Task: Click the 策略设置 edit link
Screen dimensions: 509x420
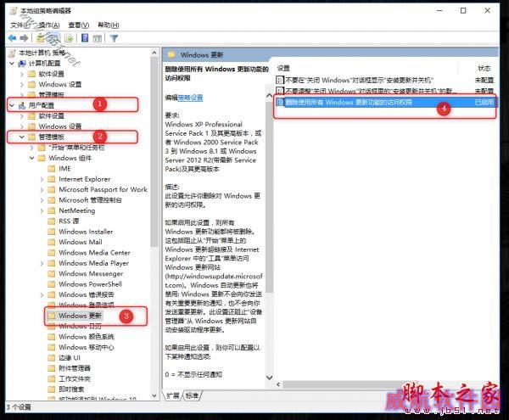Action: [x=190, y=98]
